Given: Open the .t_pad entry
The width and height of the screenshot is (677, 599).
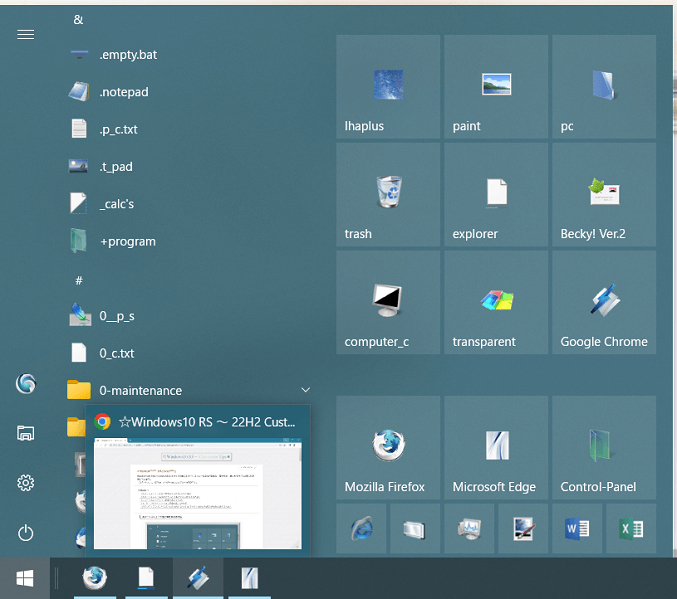Looking at the screenshot, I should tap(190, 167).
